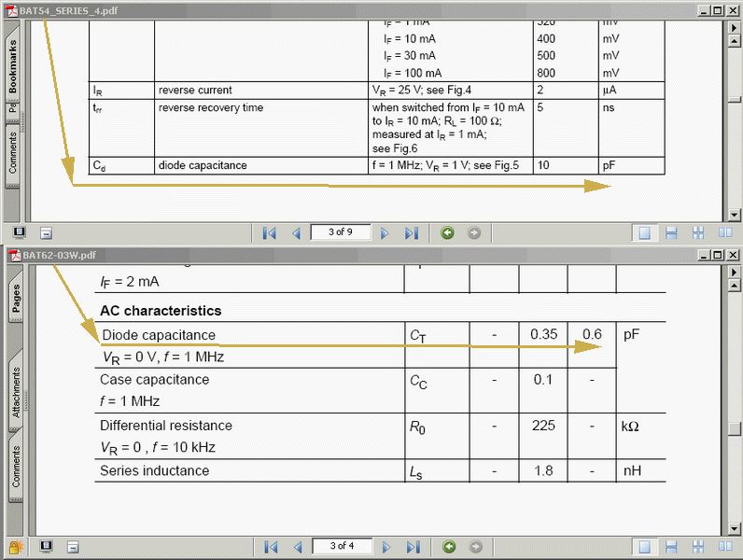Click scroll down arrow in BAT54 window
The height and width of the screenshot is (560, 743).
coord(734,215)
